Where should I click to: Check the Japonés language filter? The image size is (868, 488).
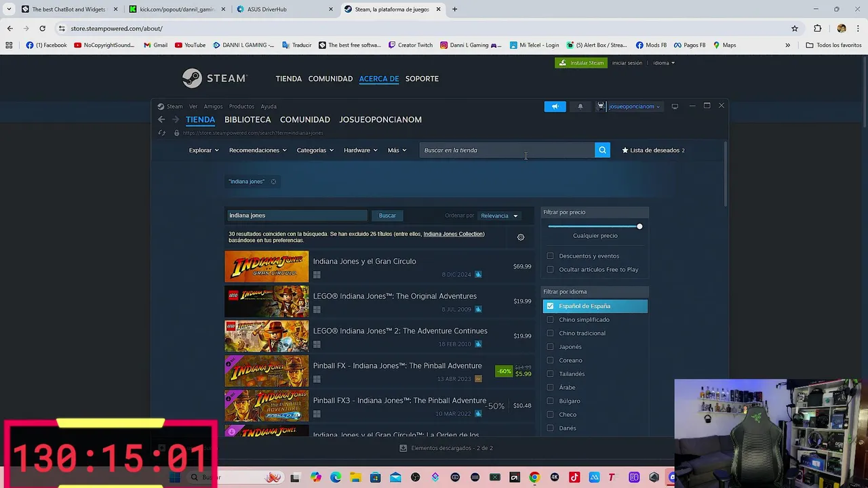(550, 347)
